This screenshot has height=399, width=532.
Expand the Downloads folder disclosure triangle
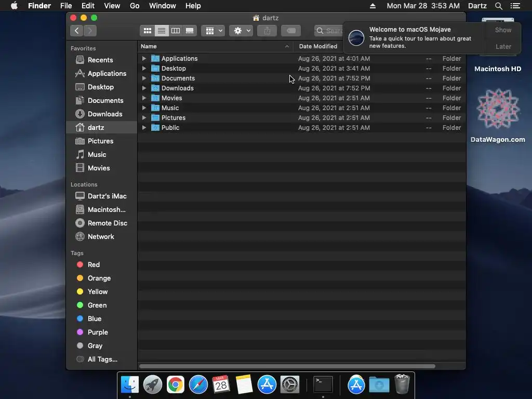tap(144, 88)
